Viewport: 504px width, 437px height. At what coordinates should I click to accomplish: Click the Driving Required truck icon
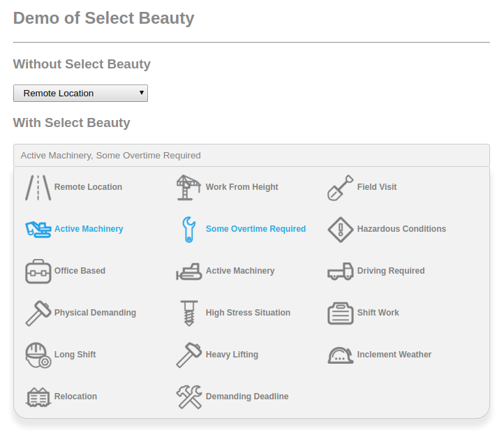(341, 272)
